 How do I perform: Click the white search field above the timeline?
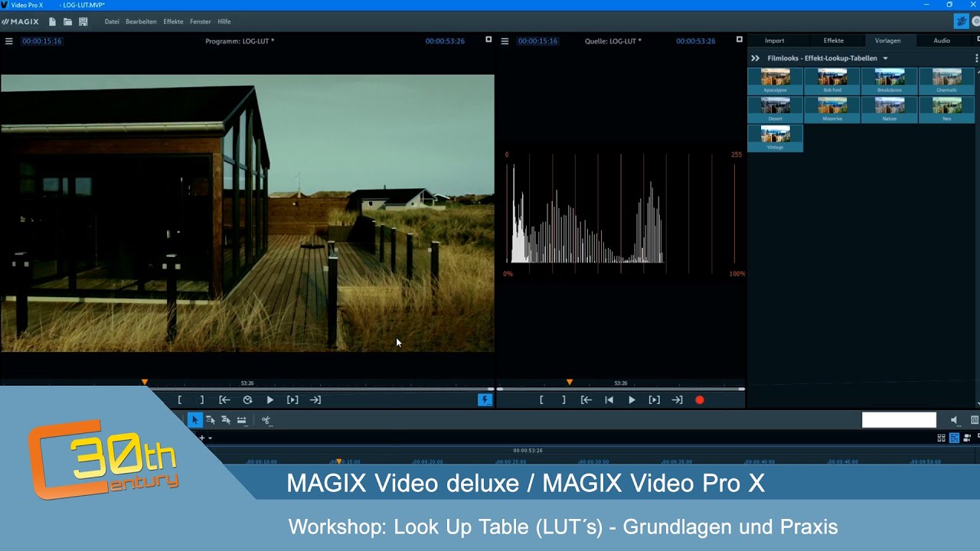point(899,419)
